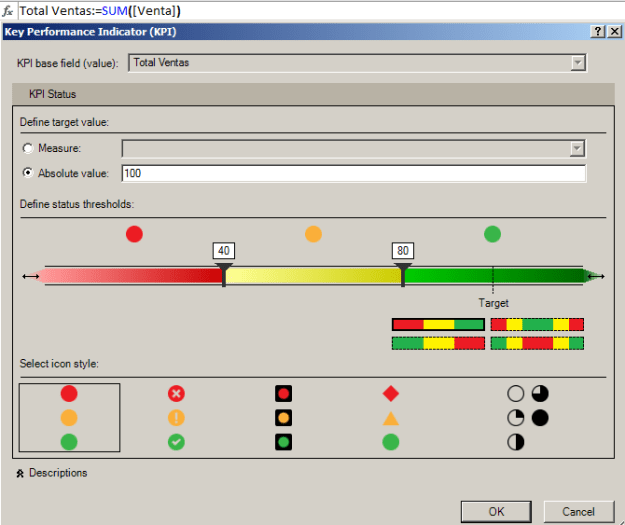
Task: Click the Cancel button
Action: tap(578, 511)
